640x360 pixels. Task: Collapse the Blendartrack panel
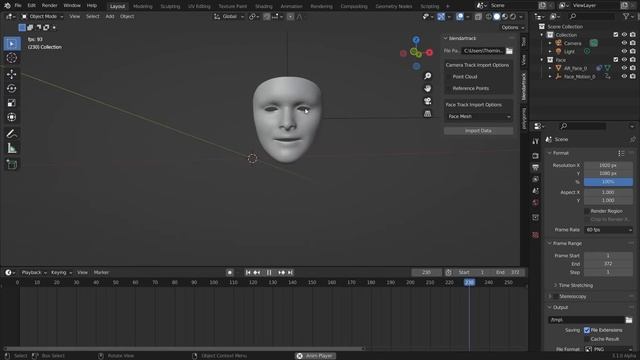tap(446, 38)
